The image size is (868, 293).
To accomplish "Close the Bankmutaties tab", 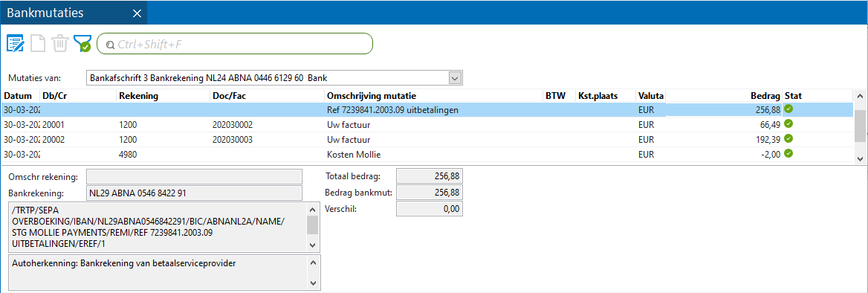I will [137, 13].
